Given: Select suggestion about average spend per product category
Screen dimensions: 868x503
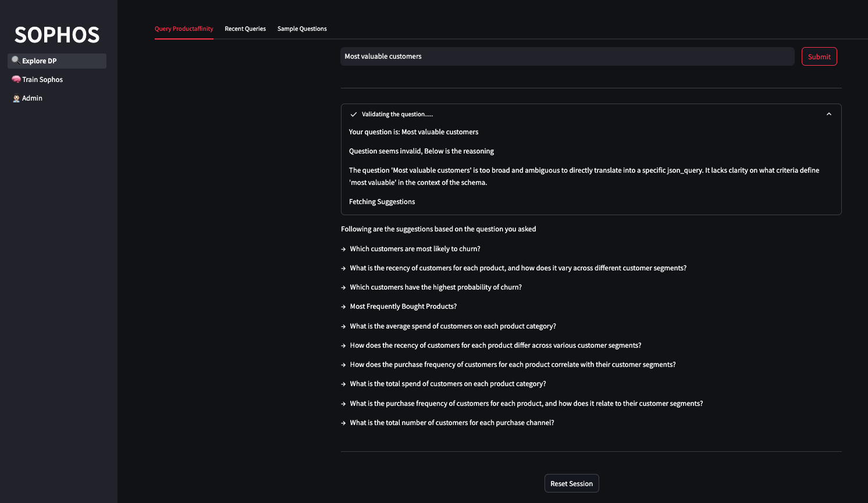Looking at the screenshot, I should [453, 326].
